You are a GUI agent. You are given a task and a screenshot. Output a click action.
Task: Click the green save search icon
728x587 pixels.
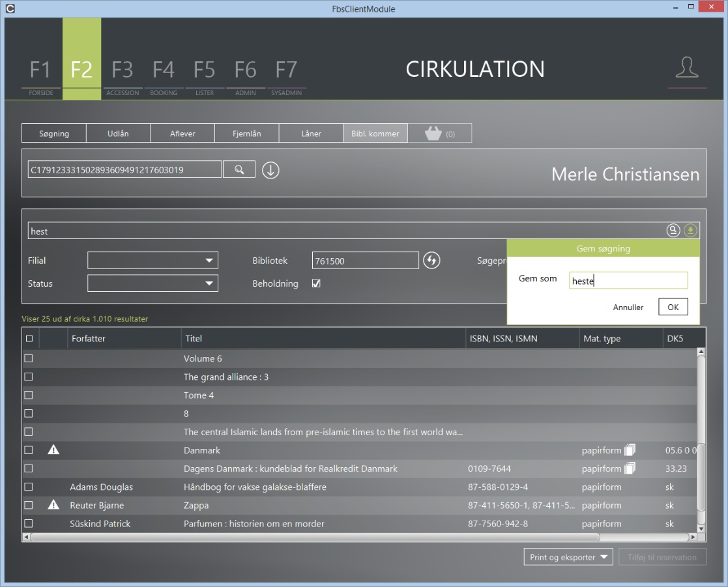(x=690, y=230)
